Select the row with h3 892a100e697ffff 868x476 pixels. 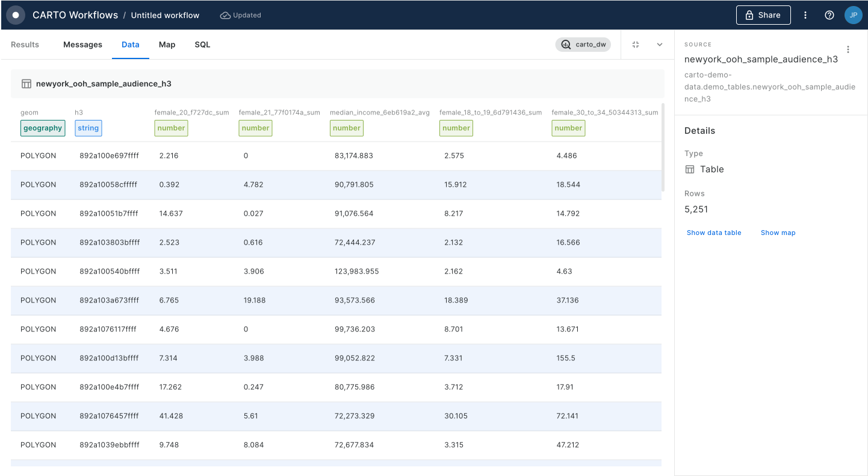point(109,155)
